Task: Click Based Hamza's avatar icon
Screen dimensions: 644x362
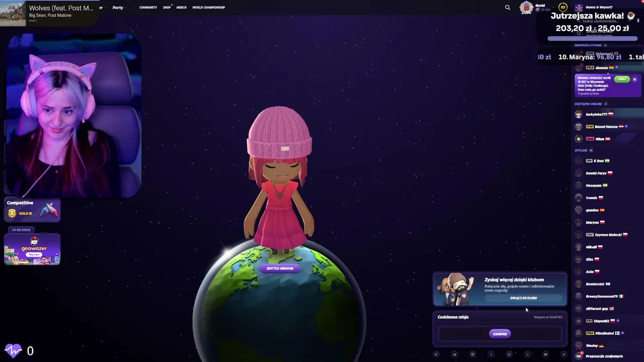Action: click(x=579, y=127)
